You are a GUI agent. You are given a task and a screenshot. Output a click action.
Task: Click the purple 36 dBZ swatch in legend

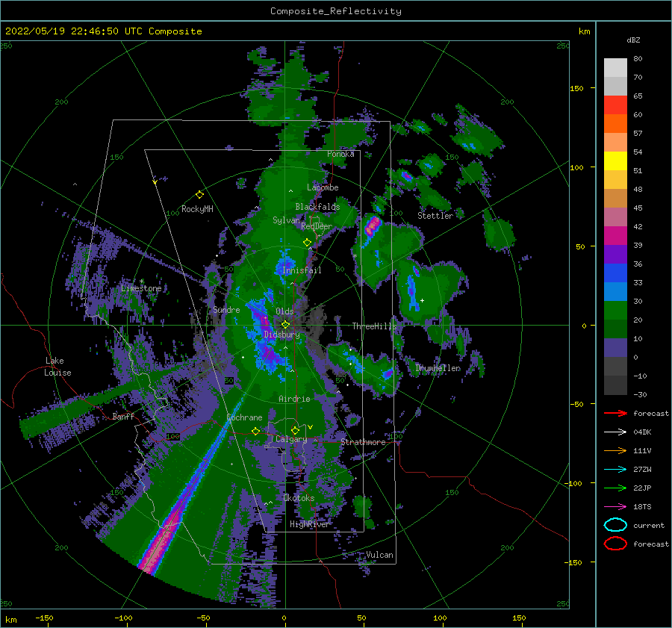pos(615,255)
